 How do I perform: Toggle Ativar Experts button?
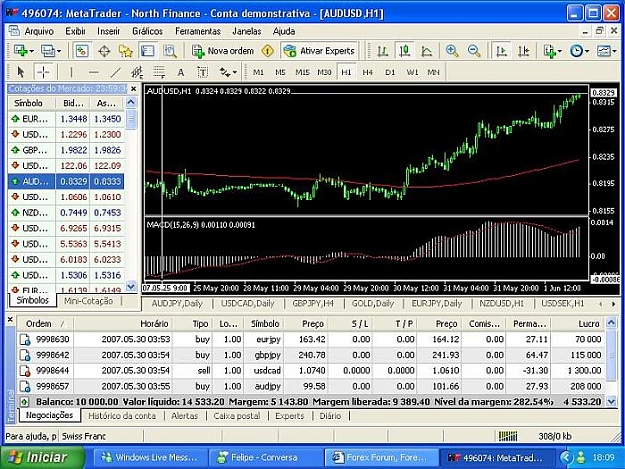click(319, 51)
